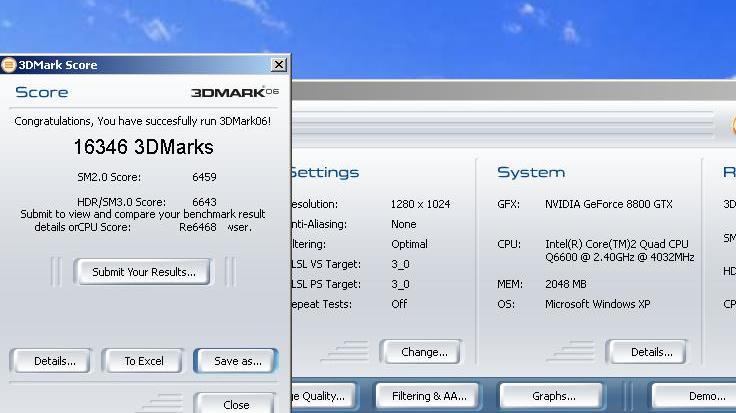The image size is (736, 413).
Task: Click MEM value 2048 MB
Action: tap(566, 284)
